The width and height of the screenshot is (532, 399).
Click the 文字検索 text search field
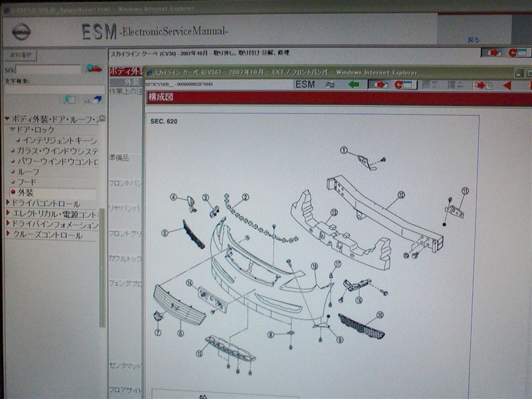point(55,90)
